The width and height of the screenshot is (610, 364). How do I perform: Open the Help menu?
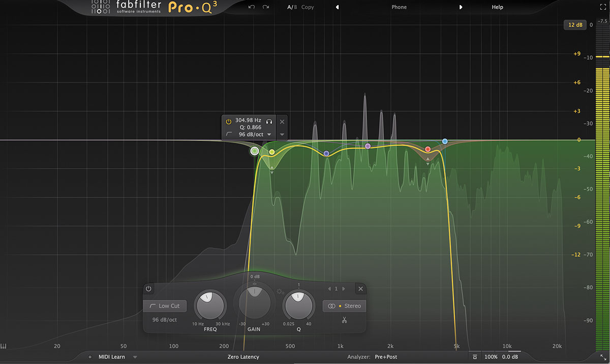(497, 7)
